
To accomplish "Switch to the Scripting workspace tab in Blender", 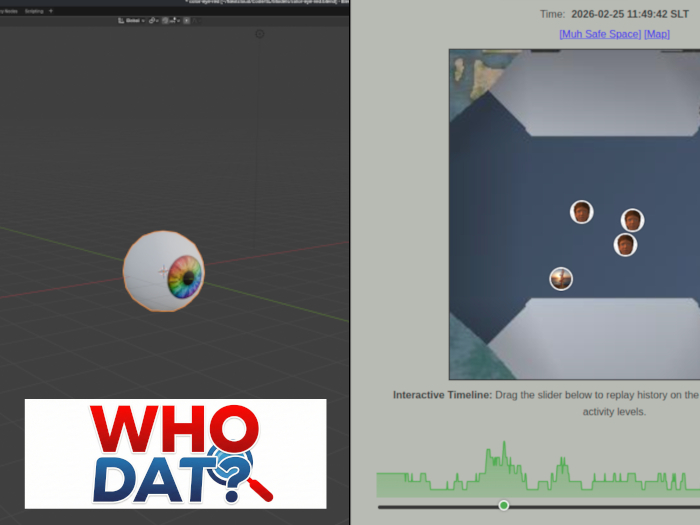I will pos(34,11).
